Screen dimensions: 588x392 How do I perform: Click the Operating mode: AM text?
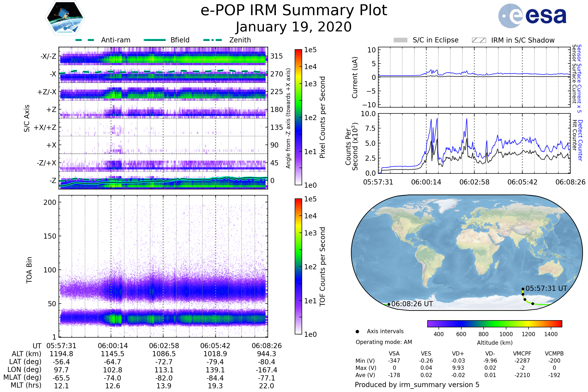(384, 342)
